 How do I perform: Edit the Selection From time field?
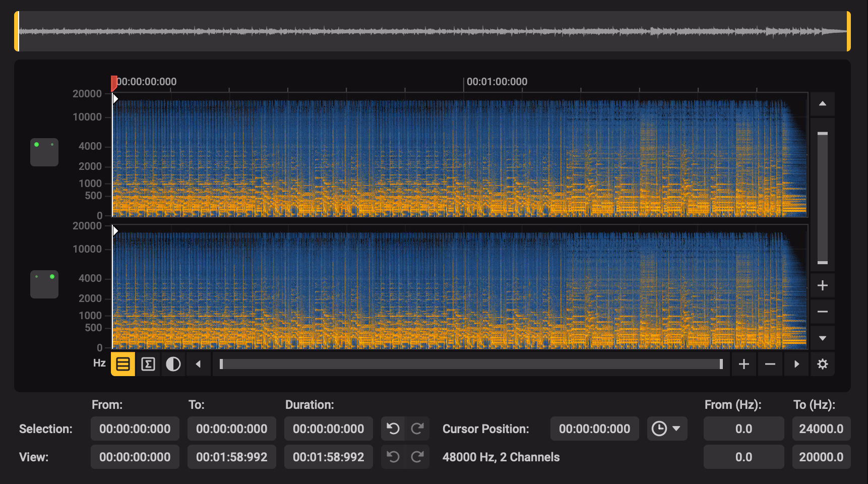coord(135,429)
